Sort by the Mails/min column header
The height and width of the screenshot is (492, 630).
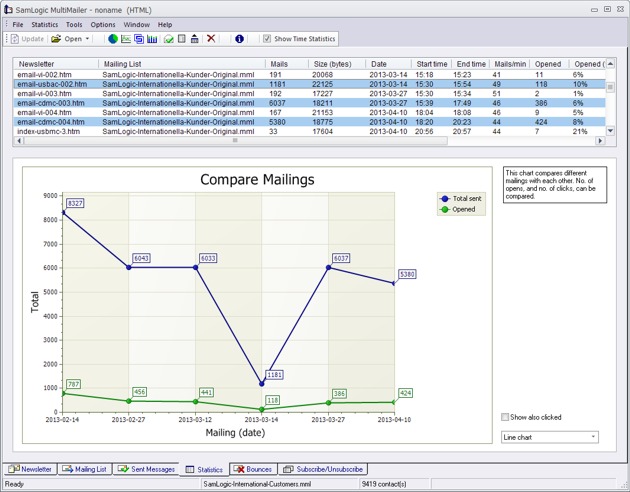pos(510,64)
